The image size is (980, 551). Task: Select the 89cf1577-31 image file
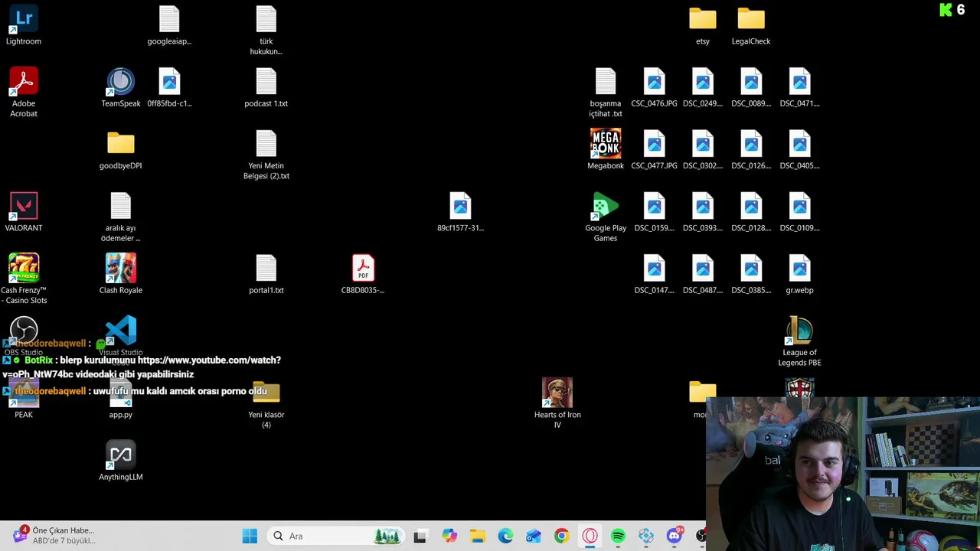pyautogui.click(x=460, y=212)
